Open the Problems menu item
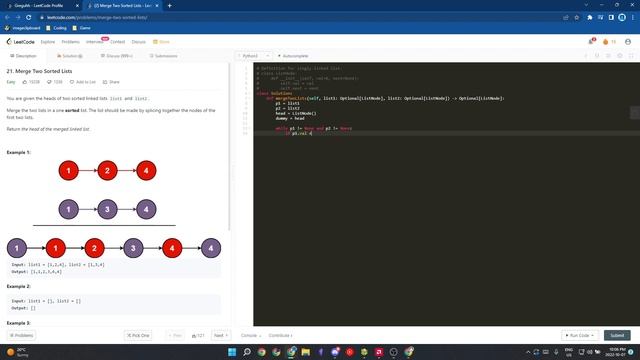The width and height of the screenshot is (640, 360). click(x=71, y=42)
